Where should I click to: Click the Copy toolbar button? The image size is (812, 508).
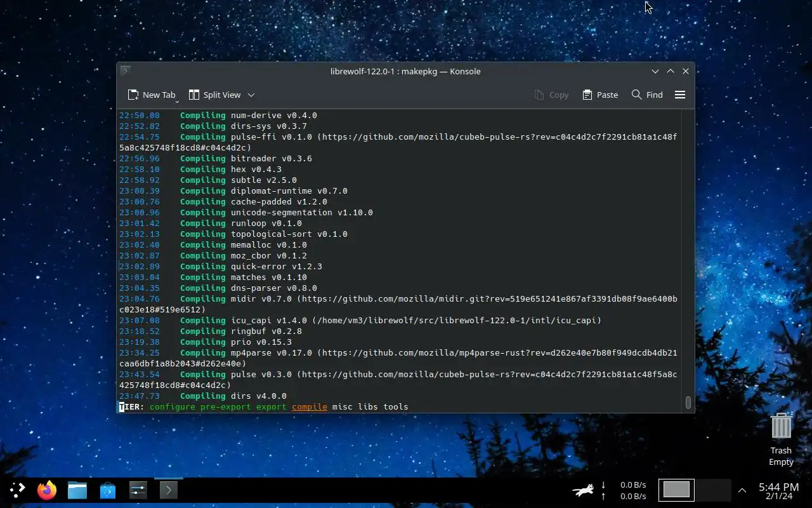tap(551, 95)
